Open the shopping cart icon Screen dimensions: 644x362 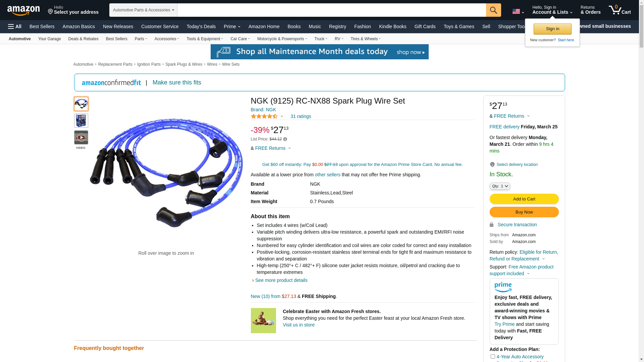pyautogui.click(x=620, y=10)
